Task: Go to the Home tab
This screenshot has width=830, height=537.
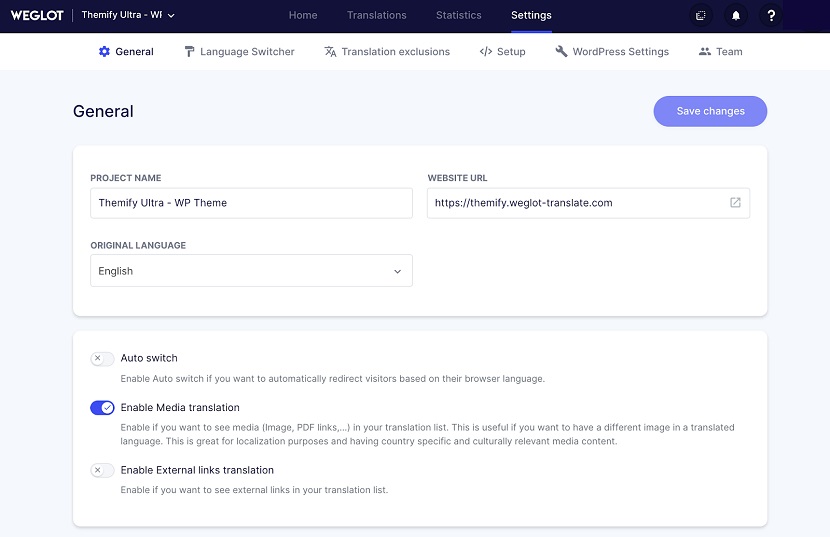Action: (x=303, y=15)
